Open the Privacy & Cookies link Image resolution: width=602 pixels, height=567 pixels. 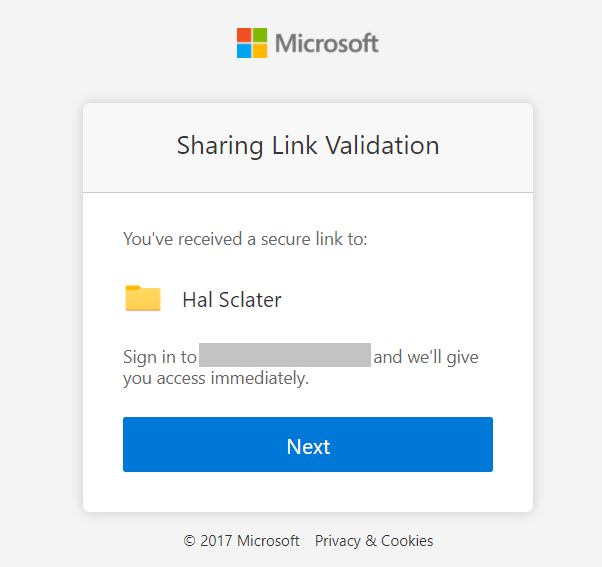[374, 541]
